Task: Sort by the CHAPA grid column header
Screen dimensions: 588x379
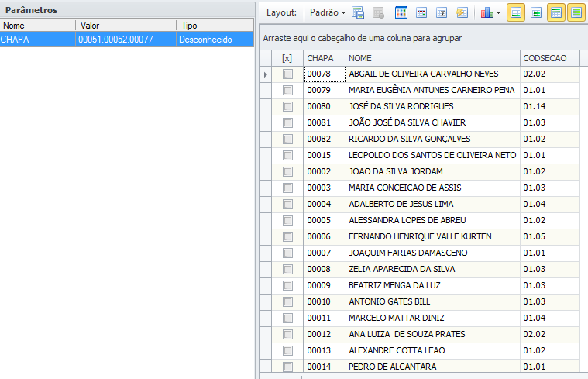Action: pyautogui.click(x=325, y=58)
